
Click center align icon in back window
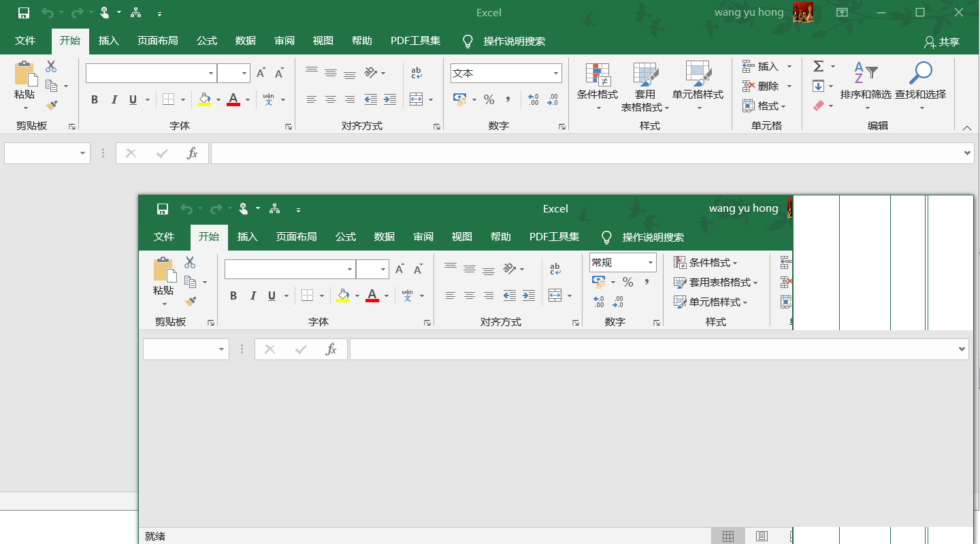point(331,99)
